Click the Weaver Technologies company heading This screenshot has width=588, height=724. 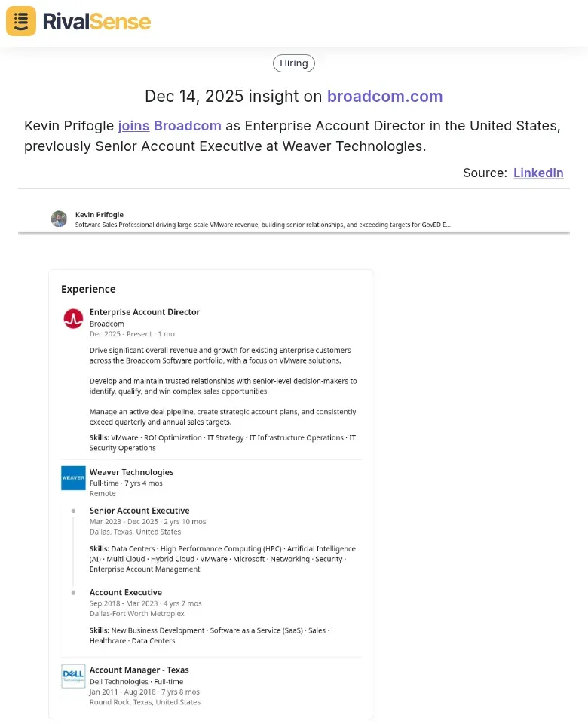pos(131,472)
